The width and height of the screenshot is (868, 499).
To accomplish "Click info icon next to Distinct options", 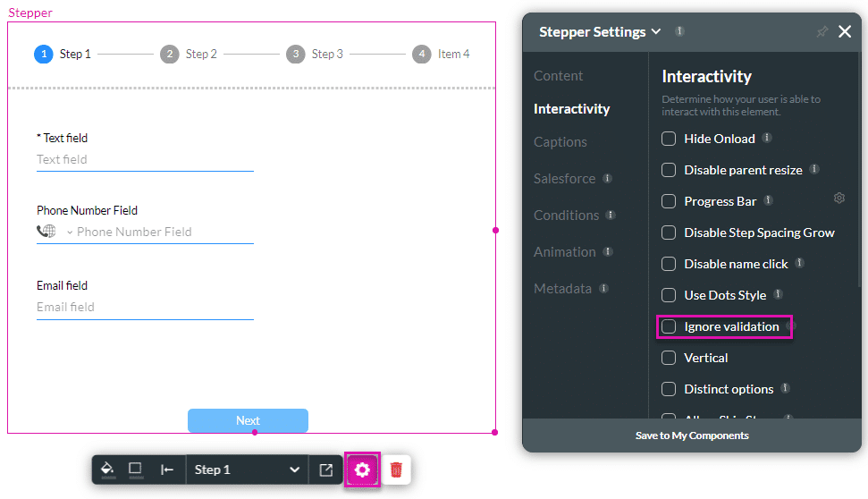I will (x=785, y=388).
